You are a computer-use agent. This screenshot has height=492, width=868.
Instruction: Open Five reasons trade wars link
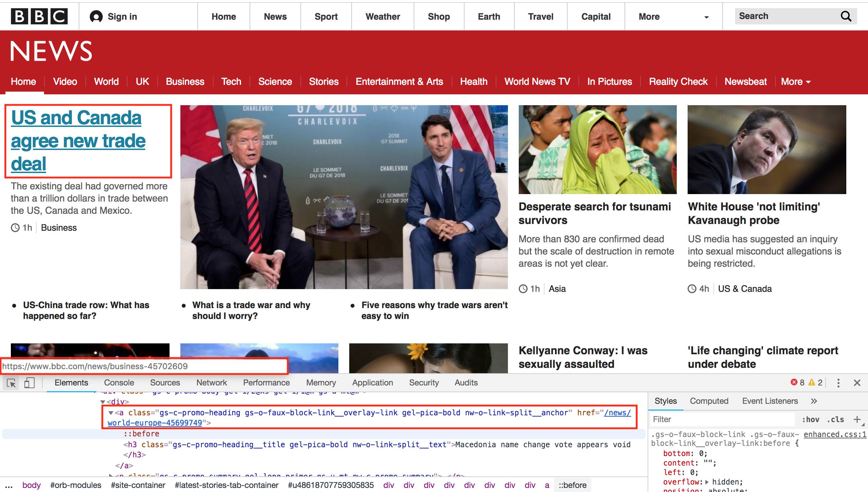[435, 310]
